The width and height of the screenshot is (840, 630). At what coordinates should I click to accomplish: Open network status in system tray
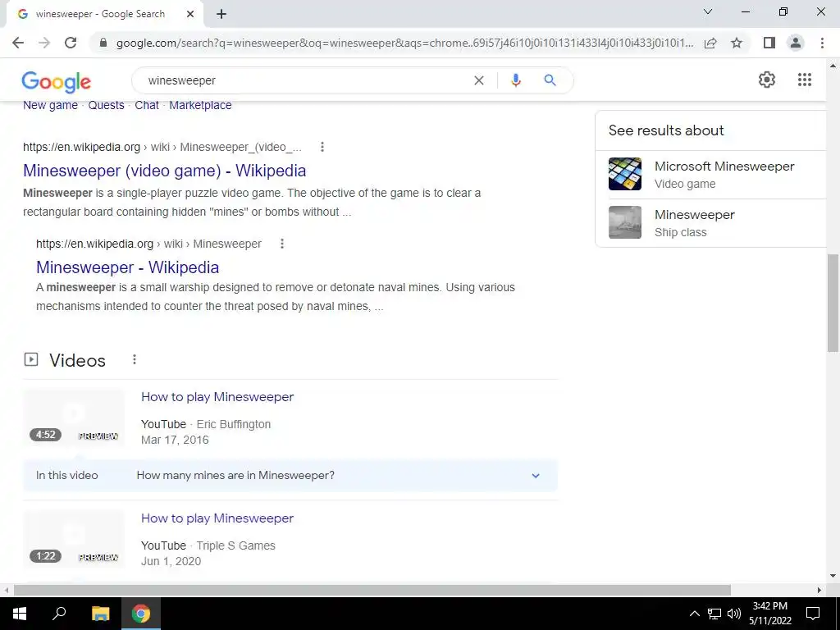pos(714,614)
